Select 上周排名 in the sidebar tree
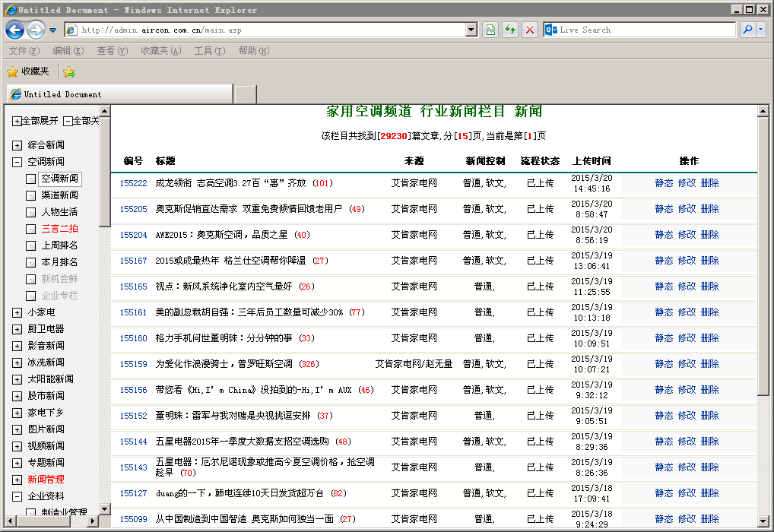Viewport: 774px width, 532px height. [x=60, y=245]
